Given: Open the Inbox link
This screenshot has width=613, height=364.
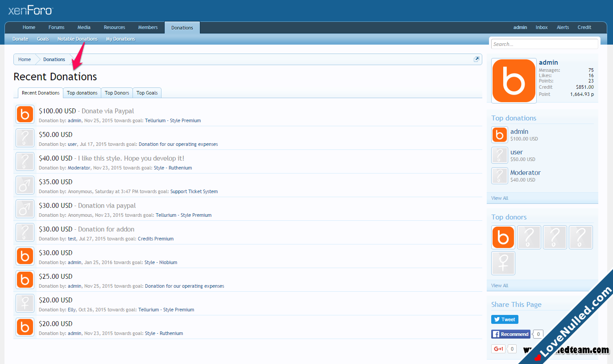Looking at the screenshot, I should click(542, 27).
